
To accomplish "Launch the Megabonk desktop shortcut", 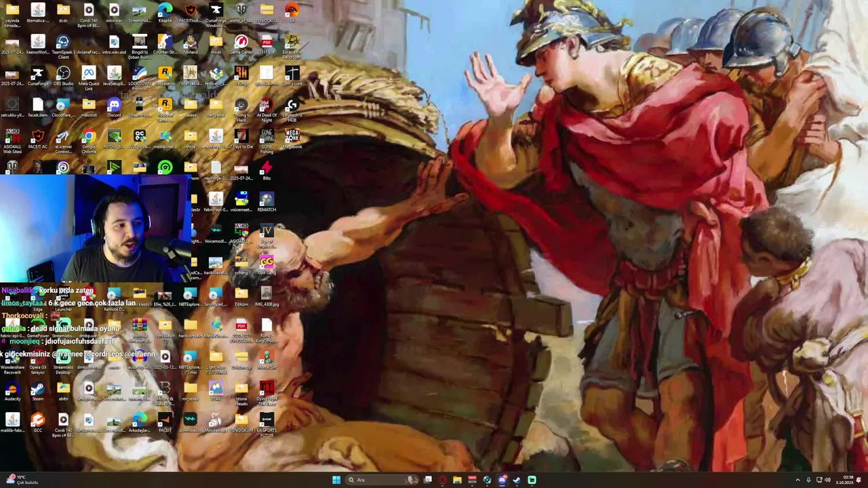I will pos(292,140).
